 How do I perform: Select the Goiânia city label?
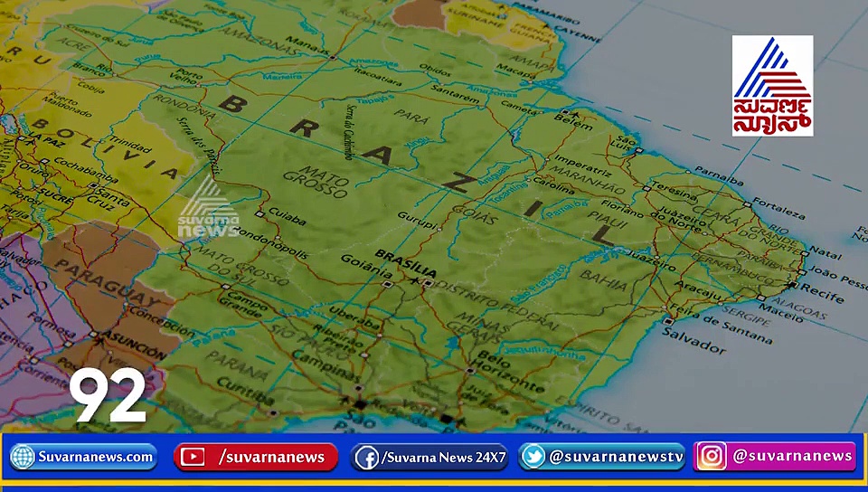367,266
